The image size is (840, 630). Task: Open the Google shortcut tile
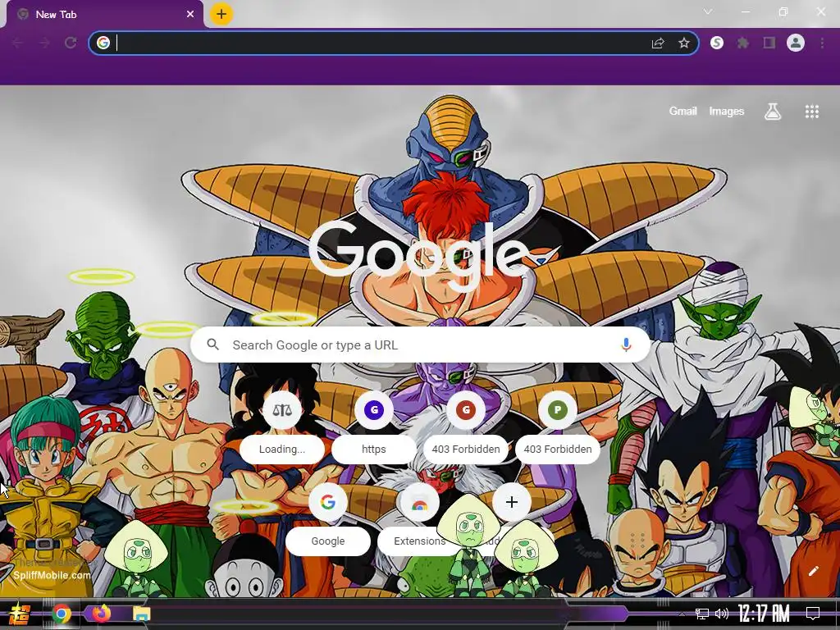(x=328, y=520)
